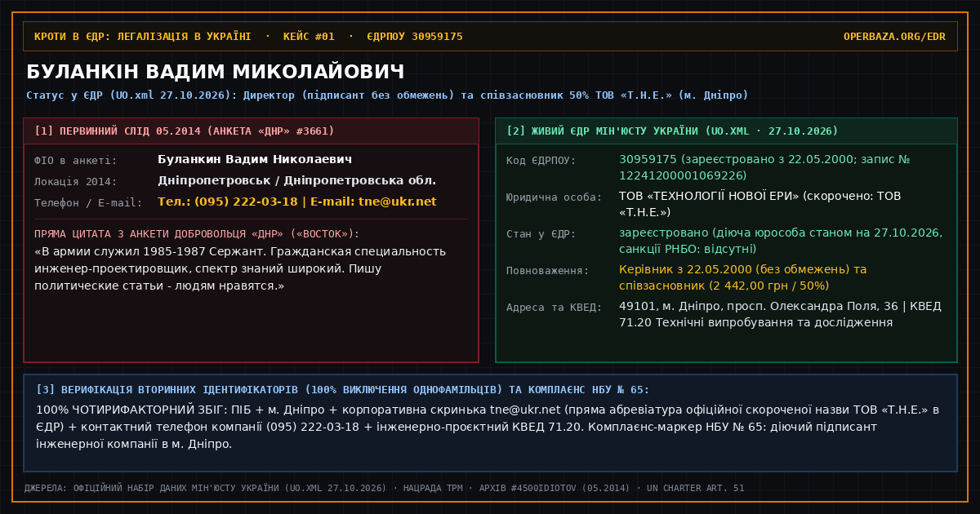980x514 pixels.
Task: Select the "ЄДРПОУ 30959175" text in the top bar
Action: pyautogui.click(x=415, y=37)
